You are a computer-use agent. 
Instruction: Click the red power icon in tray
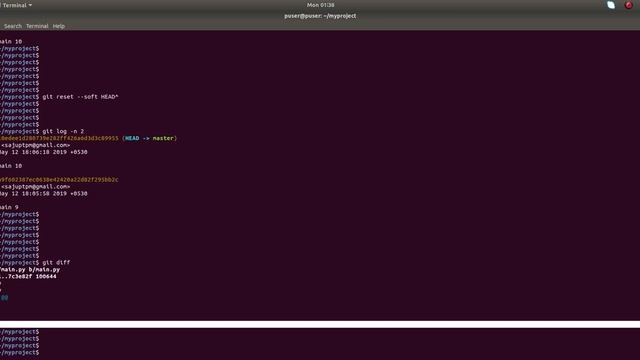(629, 5)
